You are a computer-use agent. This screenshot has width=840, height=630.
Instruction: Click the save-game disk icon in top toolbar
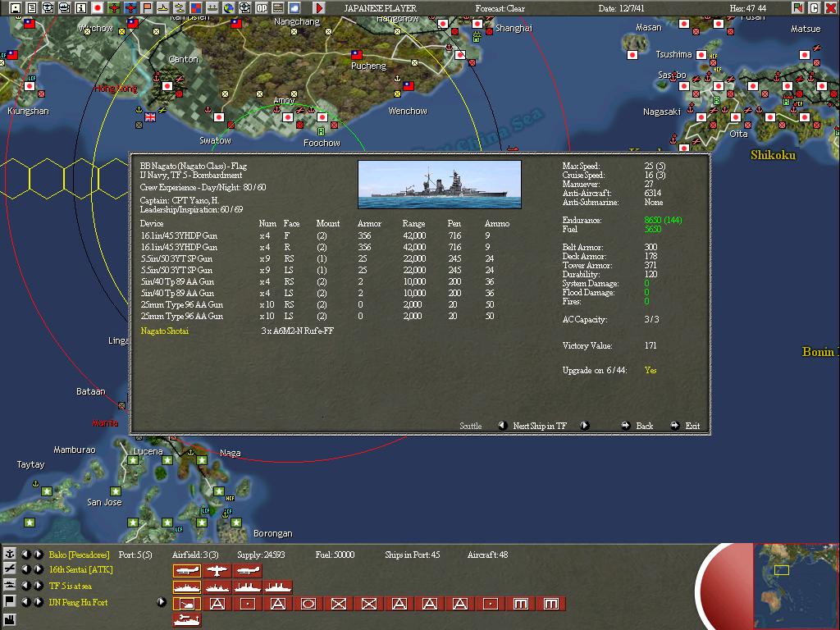coord(16,7)
